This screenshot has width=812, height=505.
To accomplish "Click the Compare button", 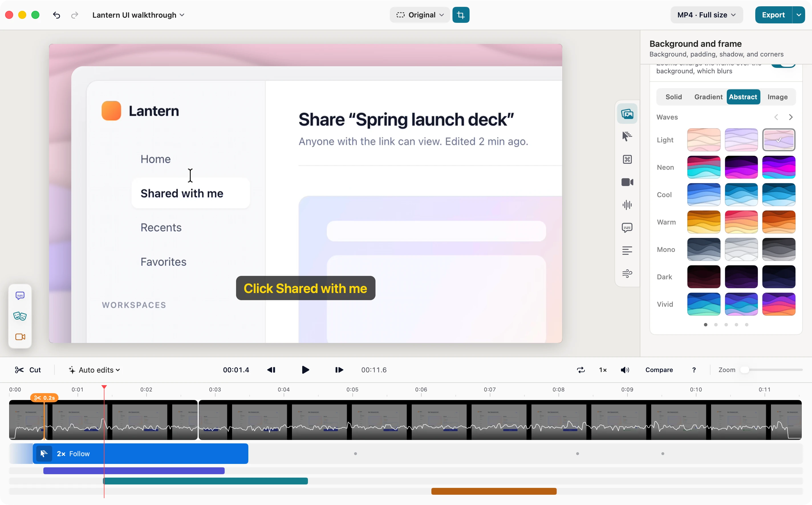I will coord(659,370).
